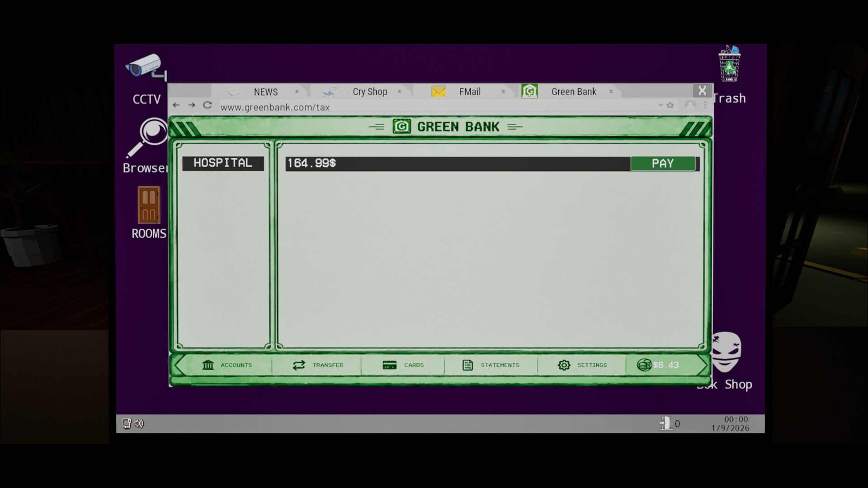
Task: Open the ROOMS door desktop icon
Action: tap(149, 205)
